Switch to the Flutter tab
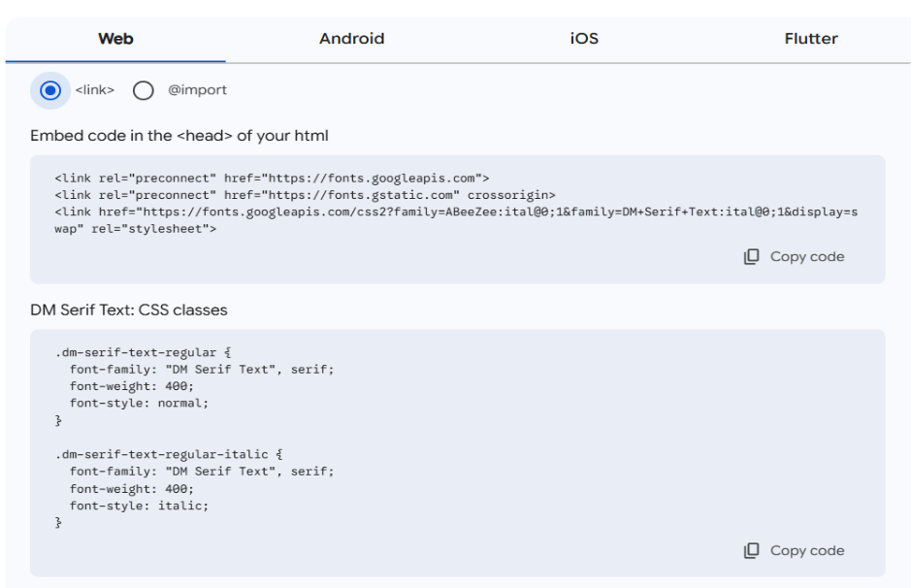The image size is (911, 588). point(811,39)
